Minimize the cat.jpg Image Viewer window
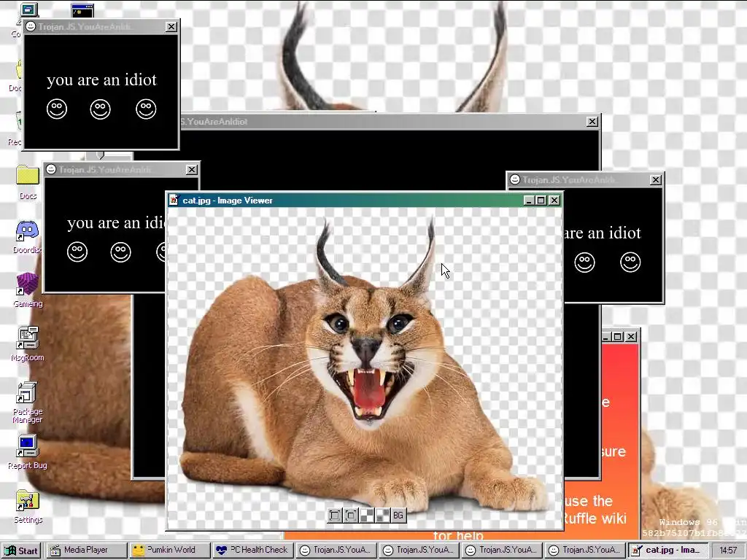Viewport: 747px width, 560px height. 528,201
